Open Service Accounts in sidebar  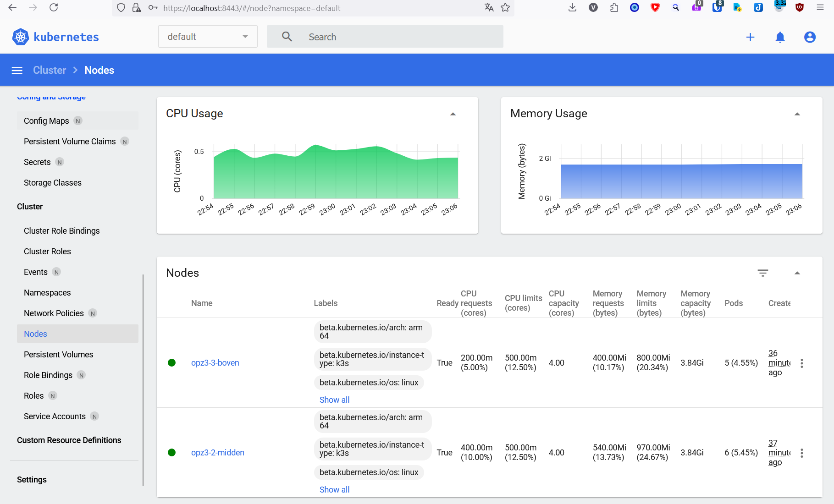(x=77, y=416)
